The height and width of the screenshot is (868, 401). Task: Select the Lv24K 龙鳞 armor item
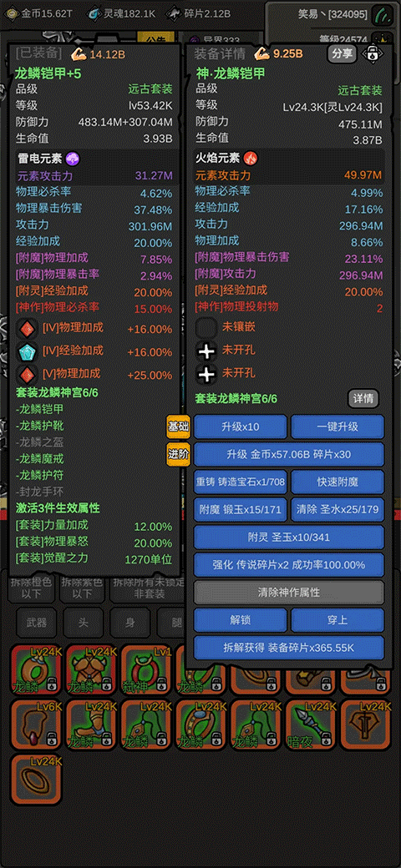[x=91, y=669]
